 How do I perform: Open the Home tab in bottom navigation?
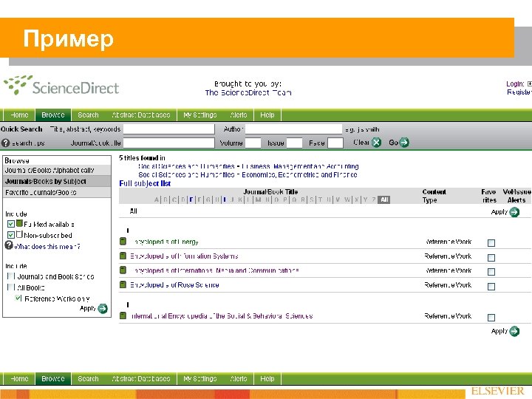click(19, 378)
